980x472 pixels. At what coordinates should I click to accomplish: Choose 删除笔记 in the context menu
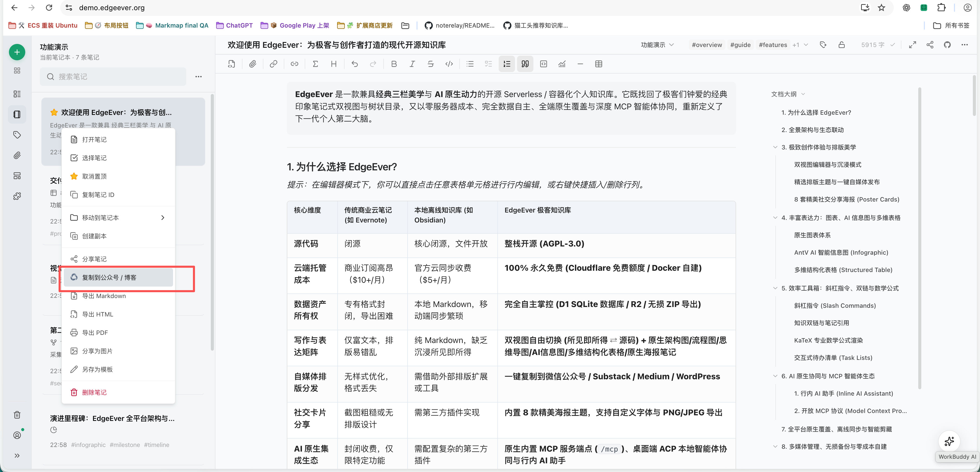(x=118, y=393)
